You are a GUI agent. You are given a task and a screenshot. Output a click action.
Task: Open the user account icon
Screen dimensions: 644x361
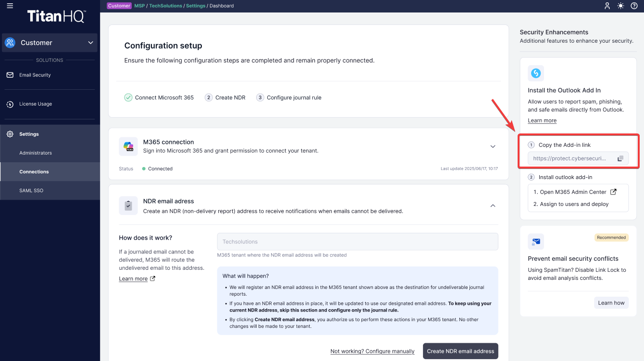pyautogui.click(x=607, y=6)
